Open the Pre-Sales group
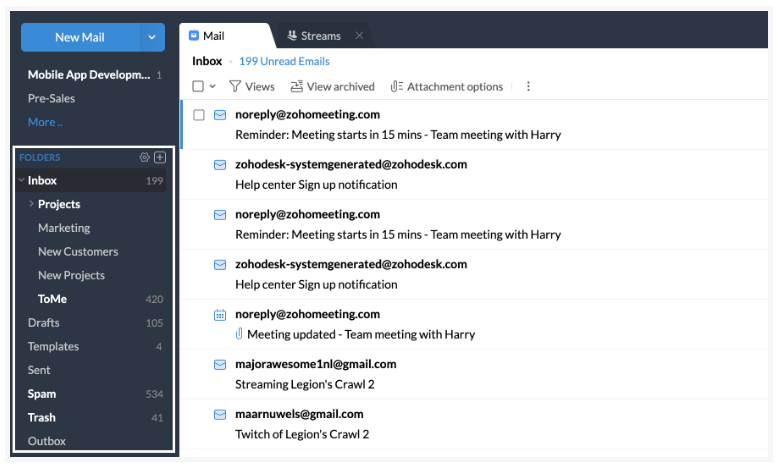780x465 pixels. pos(51,98)
